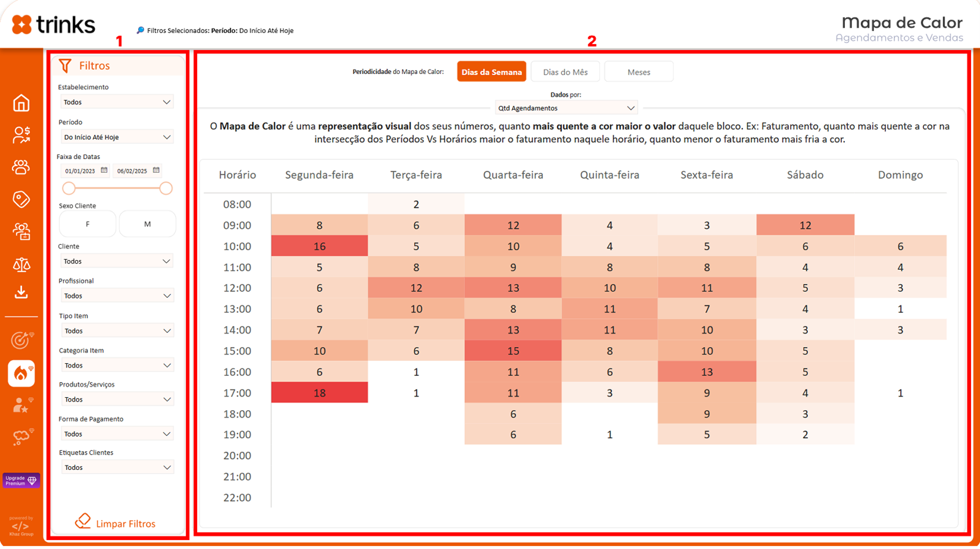Switch heat map periodicity to Meses
Screen dimensions: 980x549
[638, 72]
